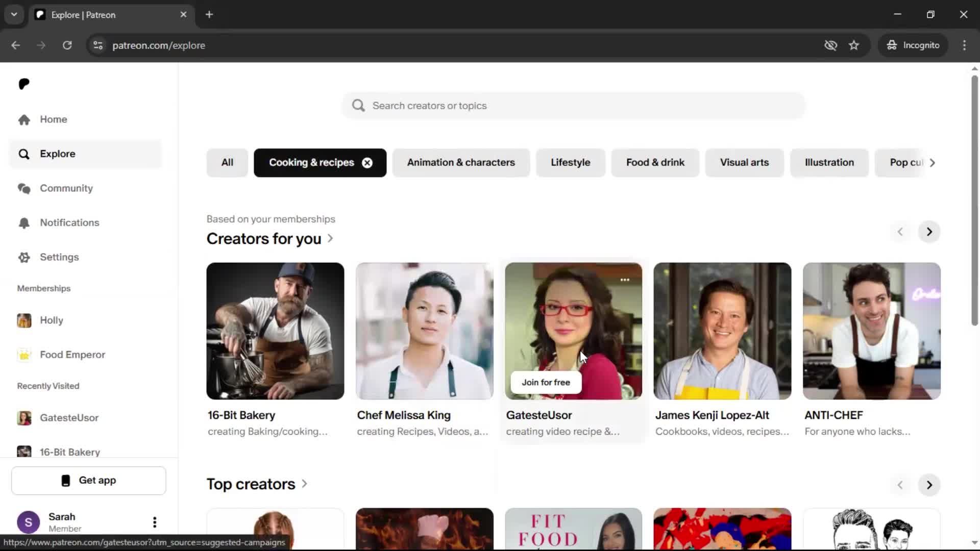
Task: Open the FIT FOOD top creator card
Action: 573,529
